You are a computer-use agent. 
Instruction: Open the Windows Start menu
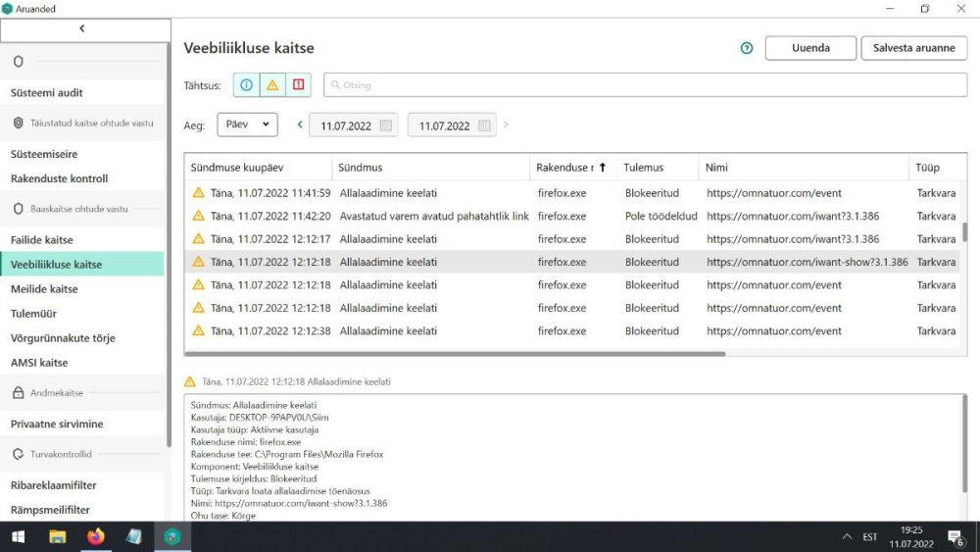pos(18,537)
